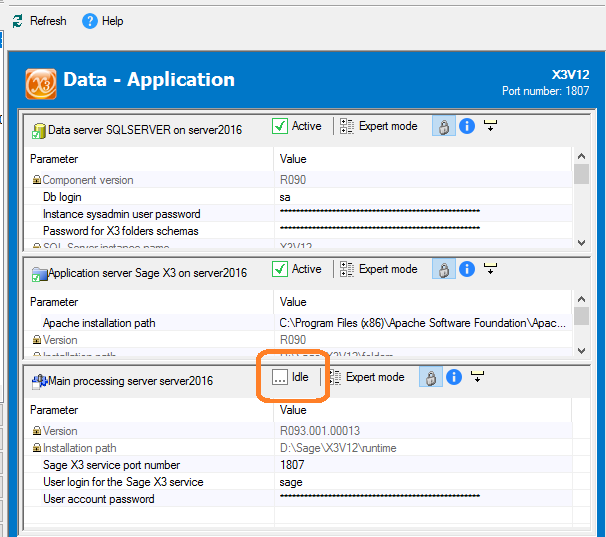Click the Idle status box for Main processing server

click(280, 377)
